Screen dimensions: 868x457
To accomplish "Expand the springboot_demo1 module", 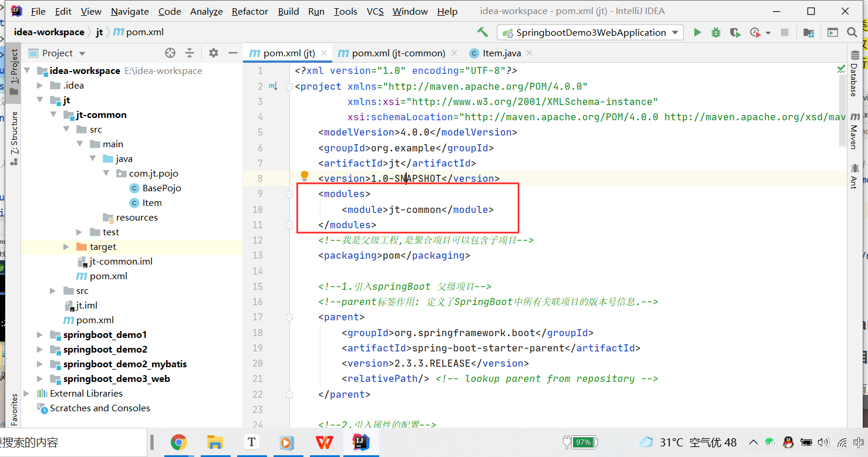I will (40, 335).
